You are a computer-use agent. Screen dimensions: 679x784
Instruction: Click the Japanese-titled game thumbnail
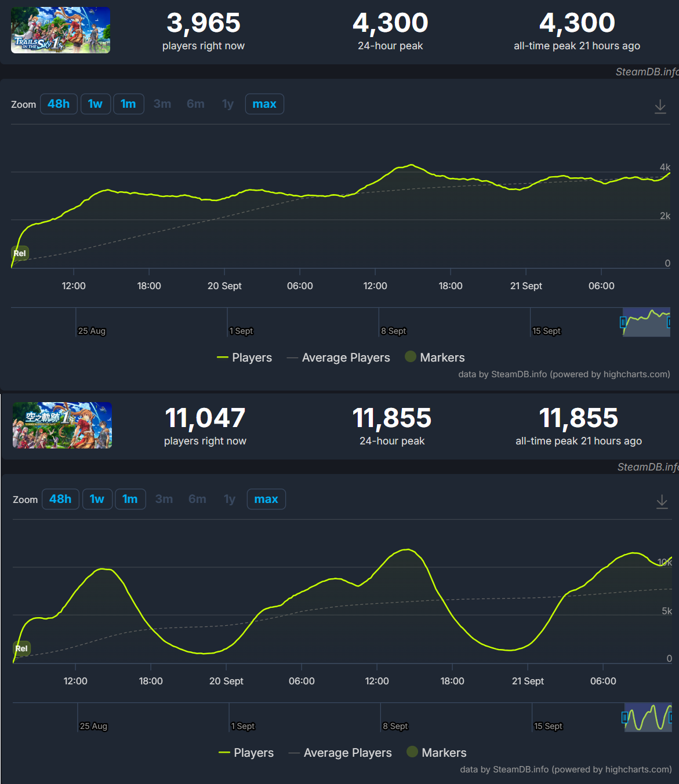tap(62, 425)
